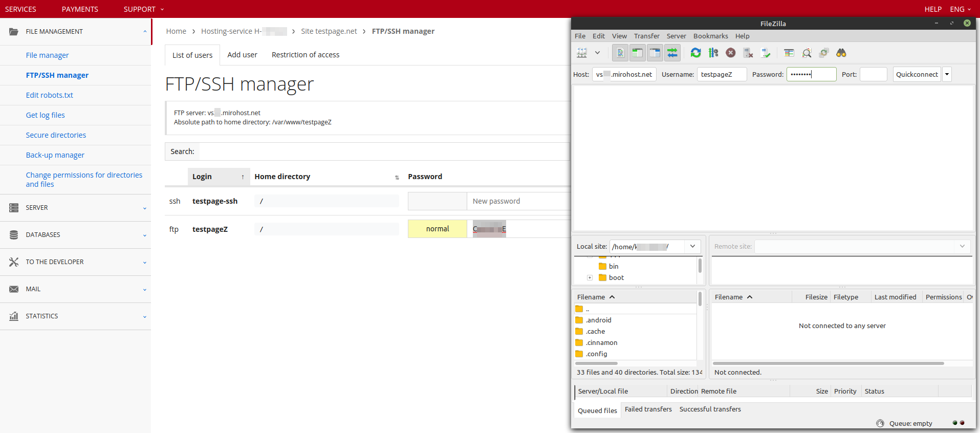Open Site Manager dropdown arrow
Viewport: 980px width, 433px height.
(597, 53)
